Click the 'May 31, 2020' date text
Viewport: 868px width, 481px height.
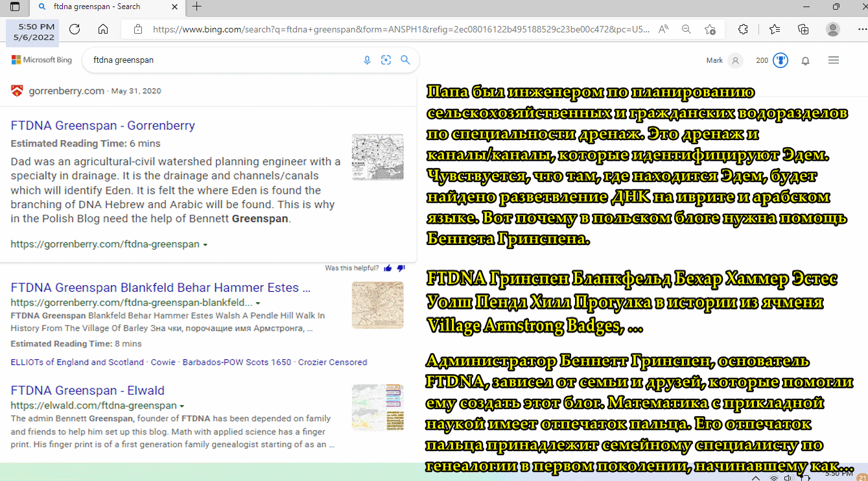(x=136, y=91)
